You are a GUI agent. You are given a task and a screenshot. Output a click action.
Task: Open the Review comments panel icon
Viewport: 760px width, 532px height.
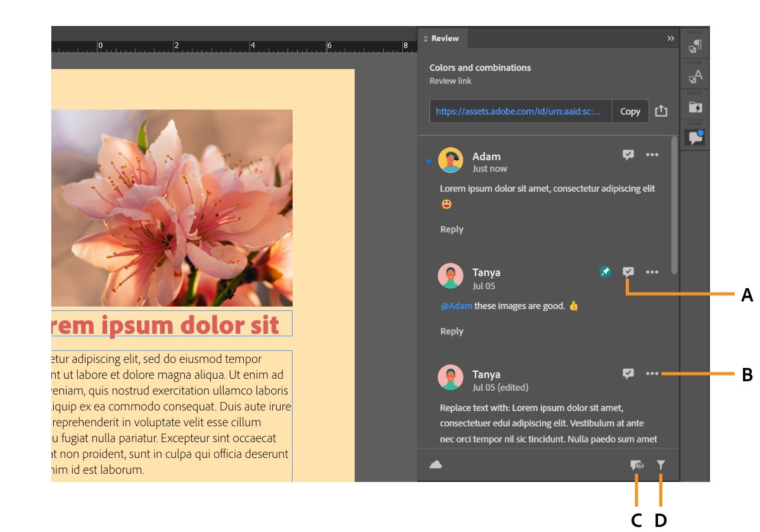693,136
